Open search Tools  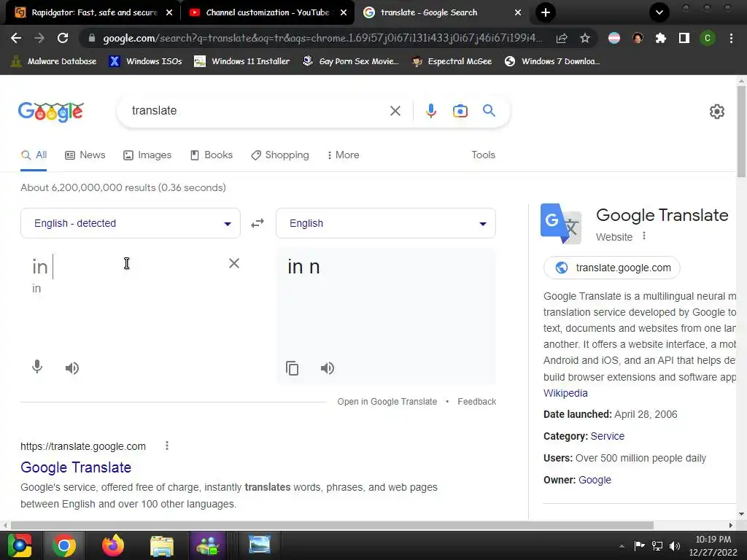[483, 155]
